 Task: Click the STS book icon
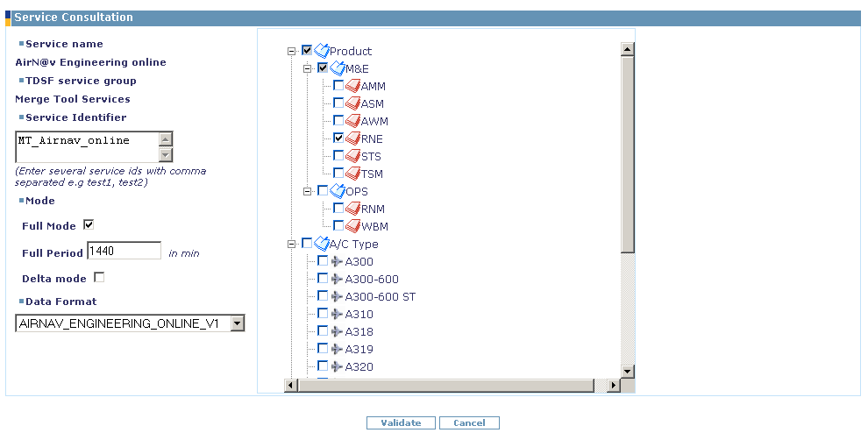(353, 156)
